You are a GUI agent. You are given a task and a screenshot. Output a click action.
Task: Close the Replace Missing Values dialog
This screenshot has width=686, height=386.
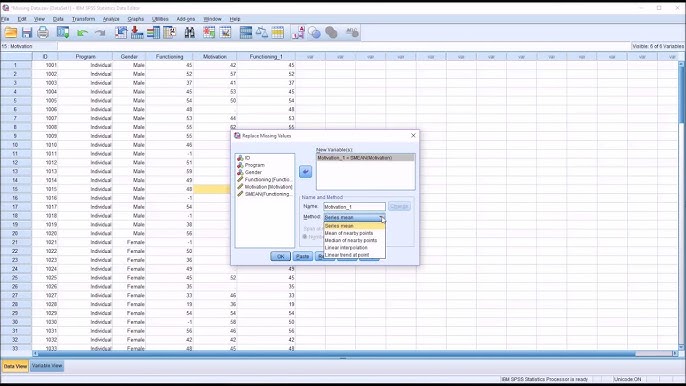pyautogui.click(x=413, y=136)
